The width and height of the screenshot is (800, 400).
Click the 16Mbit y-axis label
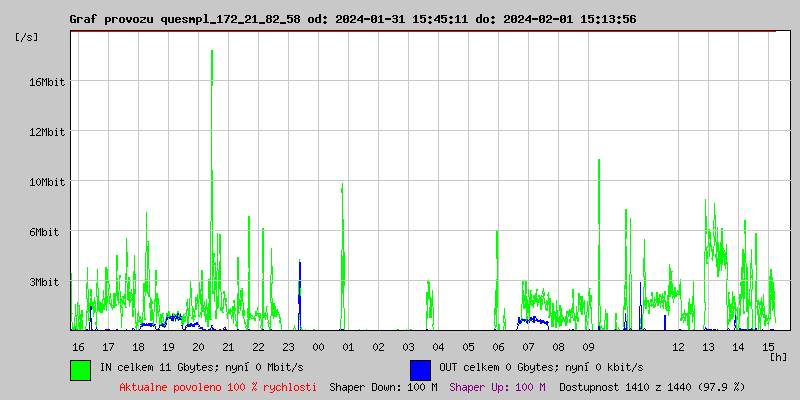pos(46,82)
